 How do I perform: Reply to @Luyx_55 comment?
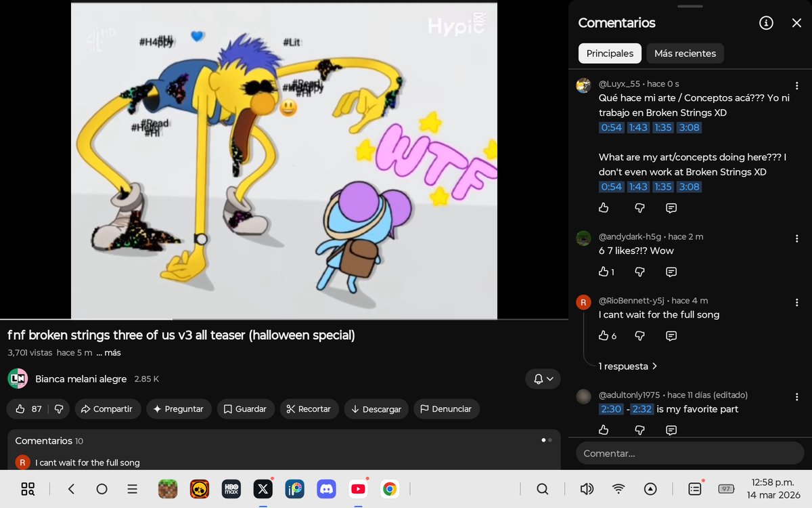coord(671,208)
